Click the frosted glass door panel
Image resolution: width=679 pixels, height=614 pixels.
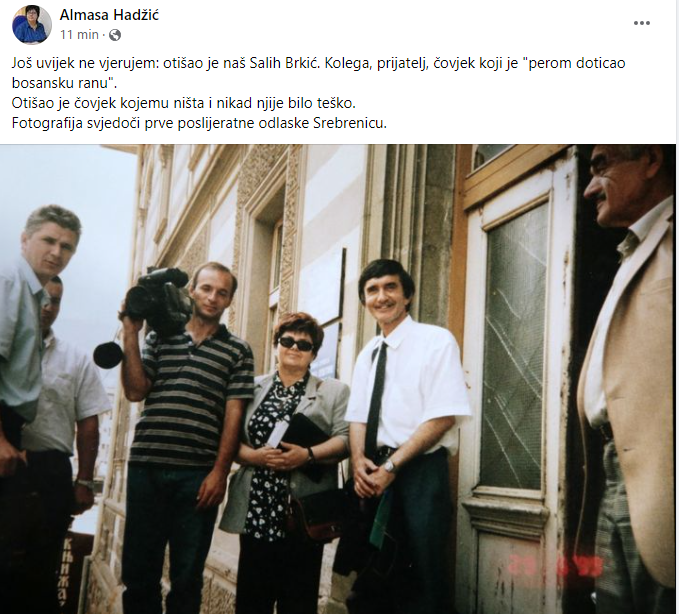point(513,346)
